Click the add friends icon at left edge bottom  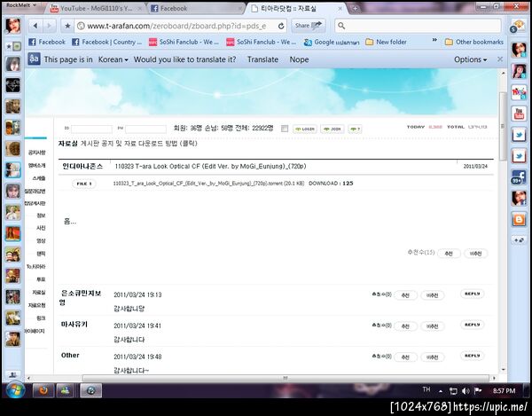[x=13, y=374]
